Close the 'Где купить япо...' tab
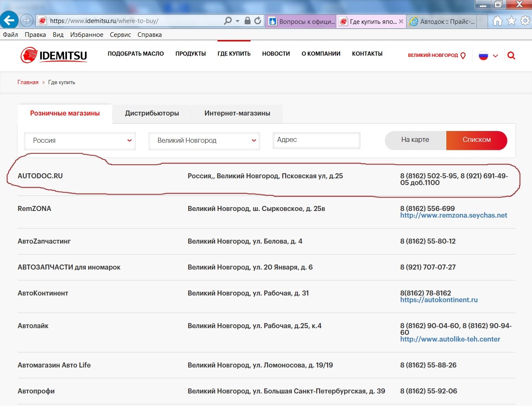Image resolution: width=532 pixels, height=406 pixels. 401,21
